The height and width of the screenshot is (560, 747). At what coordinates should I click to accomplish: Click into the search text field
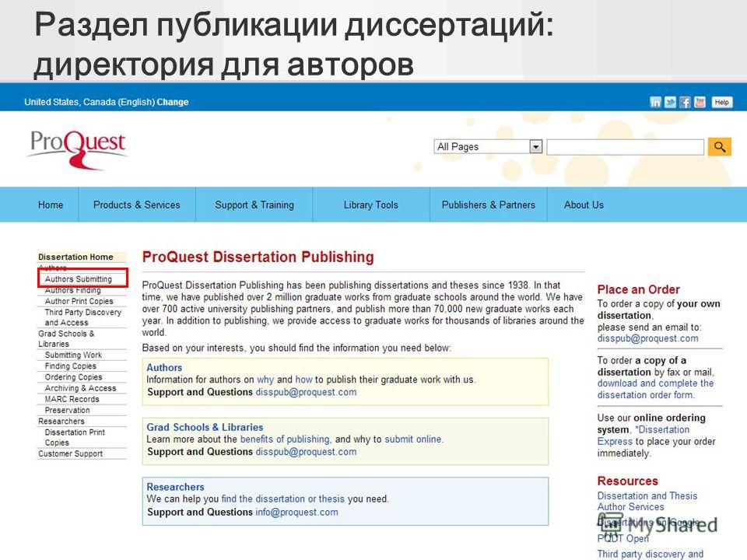(x=625, y=147)
